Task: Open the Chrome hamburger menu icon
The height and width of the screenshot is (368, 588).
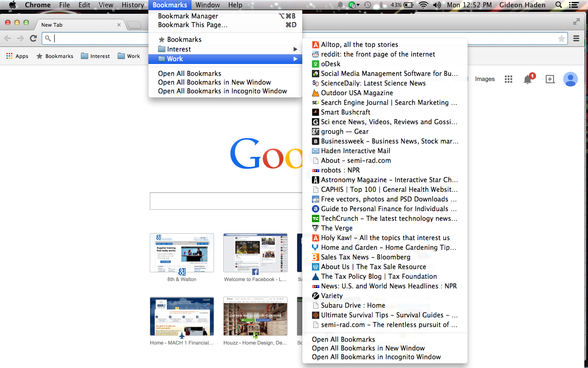Action: pyautogui.click(x=576, y=39)
